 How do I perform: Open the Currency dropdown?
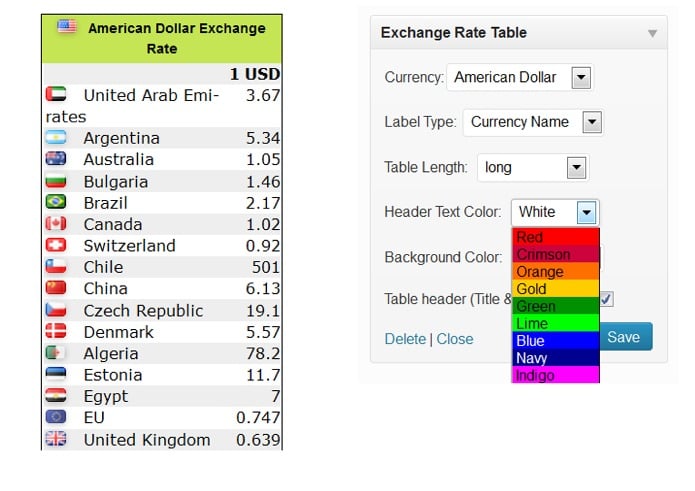[x=581, y=78]
